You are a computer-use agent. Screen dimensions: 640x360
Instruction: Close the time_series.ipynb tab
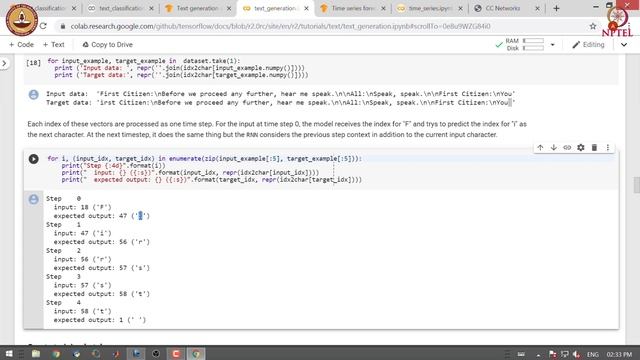(x=460, y=8)
